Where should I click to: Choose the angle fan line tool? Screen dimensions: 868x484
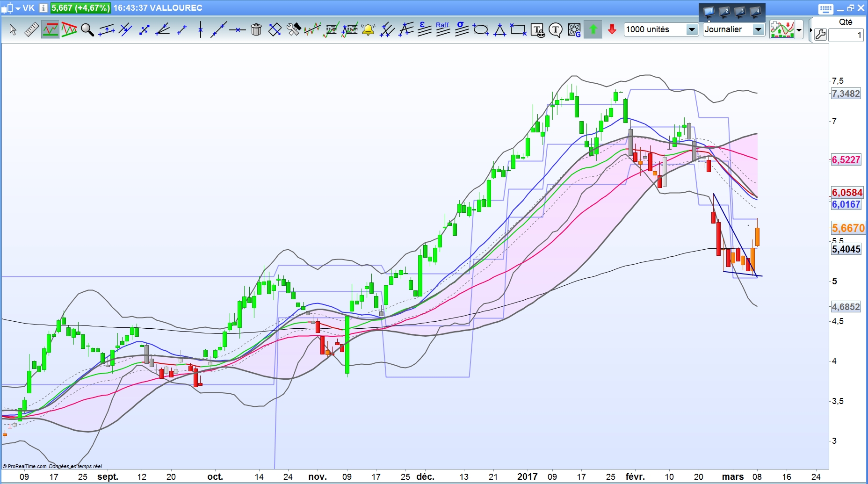point(163,30)
